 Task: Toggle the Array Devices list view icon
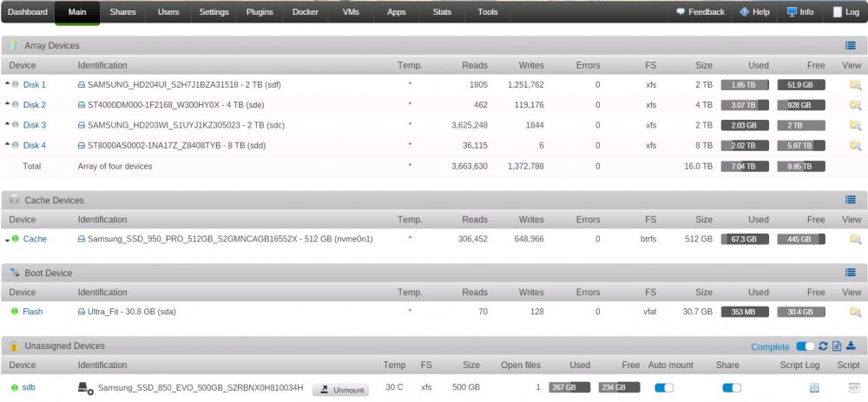(x=851, y=46)
